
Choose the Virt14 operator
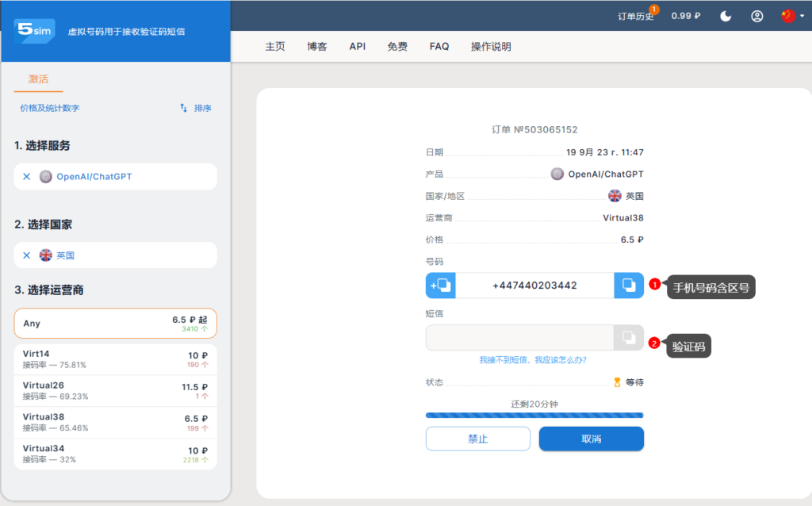click(x=115, y=359)
